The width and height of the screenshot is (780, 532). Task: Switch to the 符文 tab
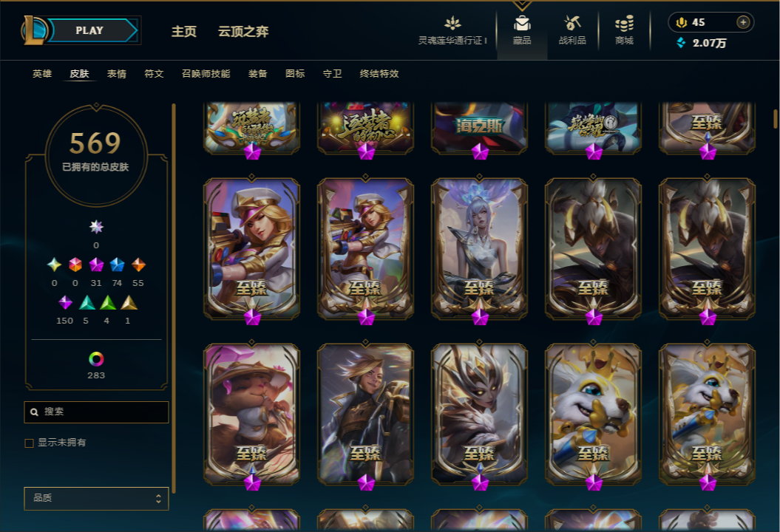click(x=154, y=74)
